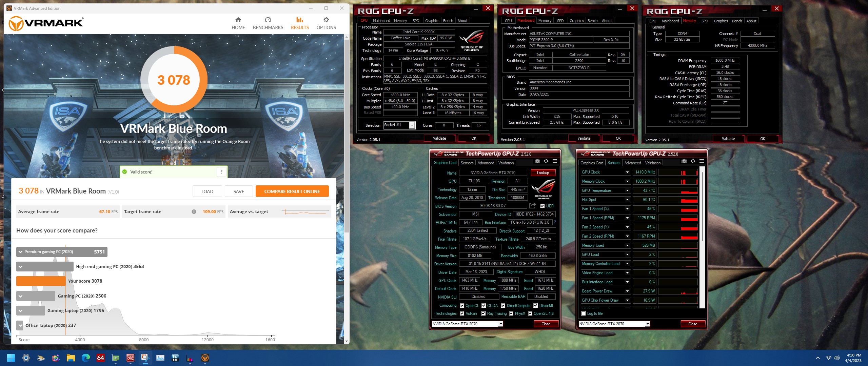The image size is (868, 366).
Task: Refresh GPU-Z Graphics Card window
Action: 546,161
